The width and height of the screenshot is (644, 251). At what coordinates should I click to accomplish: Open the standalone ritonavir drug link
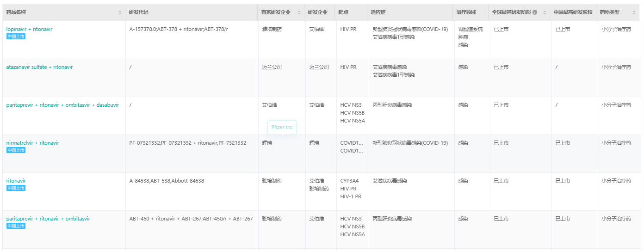coord(16,181)
